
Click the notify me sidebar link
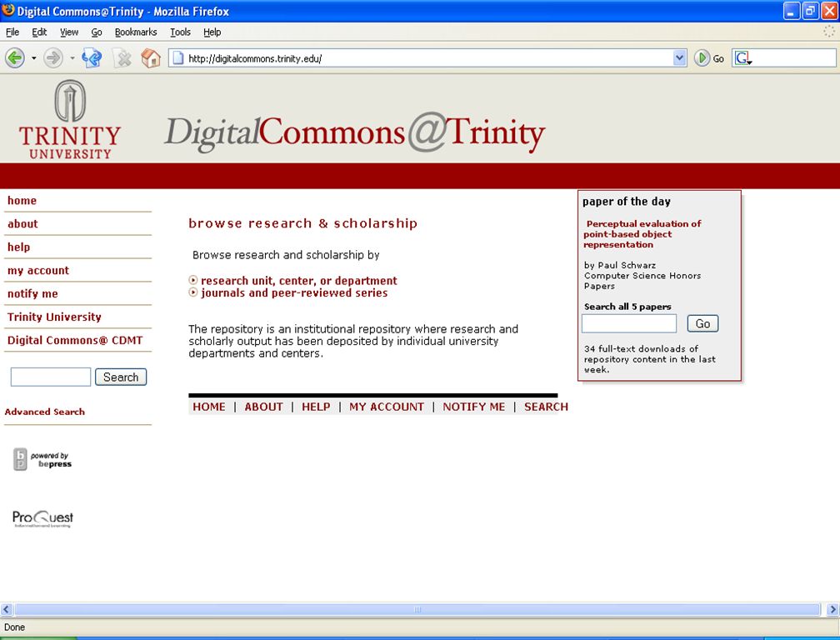pos(32,293)
